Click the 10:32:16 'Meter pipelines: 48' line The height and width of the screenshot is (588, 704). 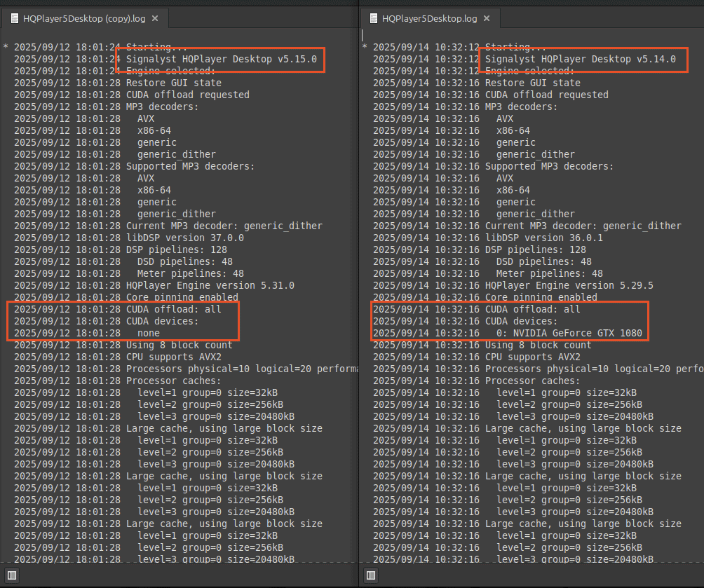tap(488, 273)
